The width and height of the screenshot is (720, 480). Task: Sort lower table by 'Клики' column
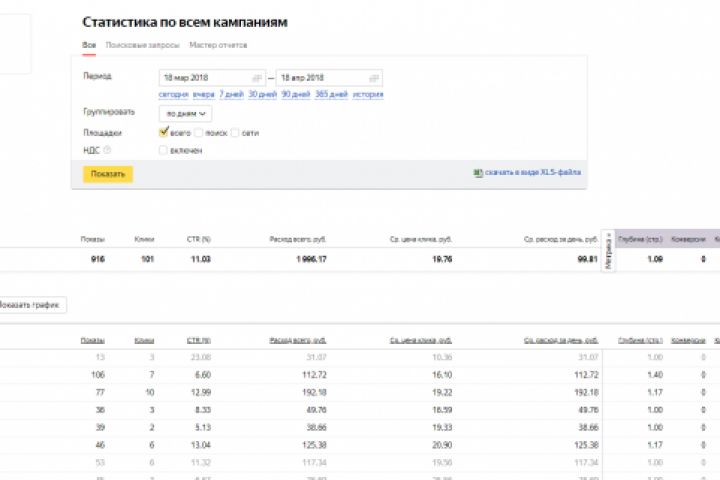tap(144, 340)
